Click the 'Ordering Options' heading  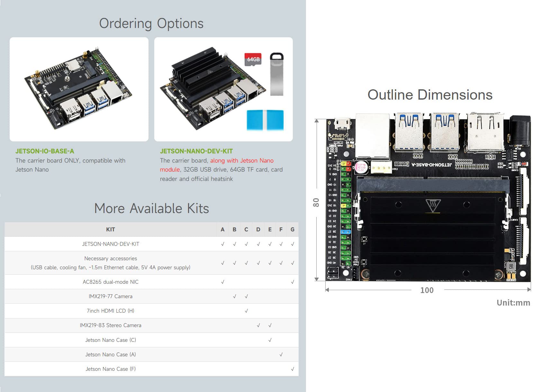tap(151, 23)
